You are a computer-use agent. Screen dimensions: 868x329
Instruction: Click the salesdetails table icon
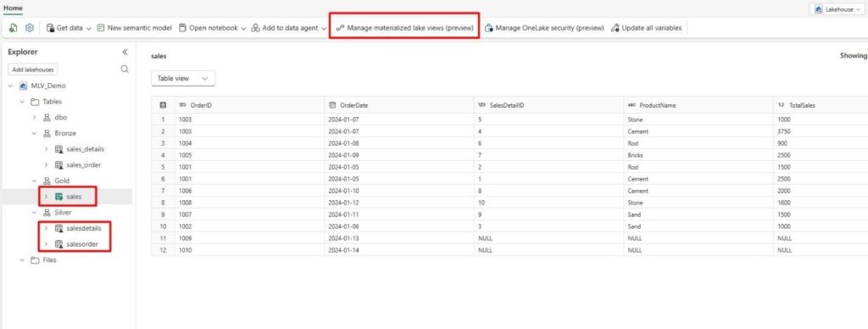coord(58,228)
